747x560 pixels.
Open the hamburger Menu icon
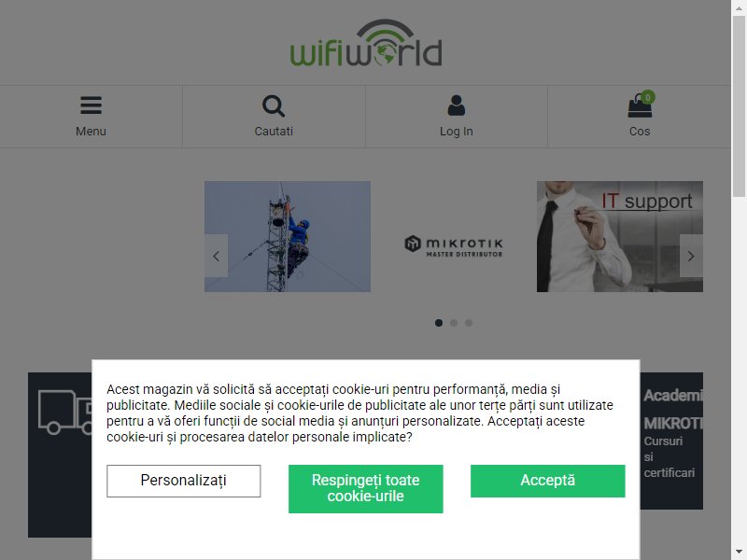pyautogui.click(x=91, y=105)
